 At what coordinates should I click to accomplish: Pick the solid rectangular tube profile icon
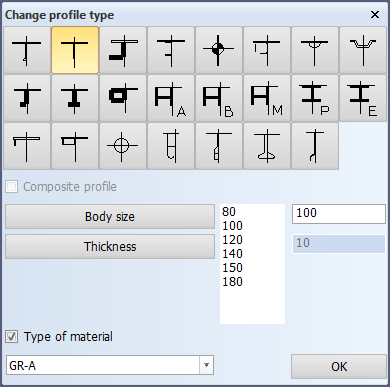click(123, 98)
